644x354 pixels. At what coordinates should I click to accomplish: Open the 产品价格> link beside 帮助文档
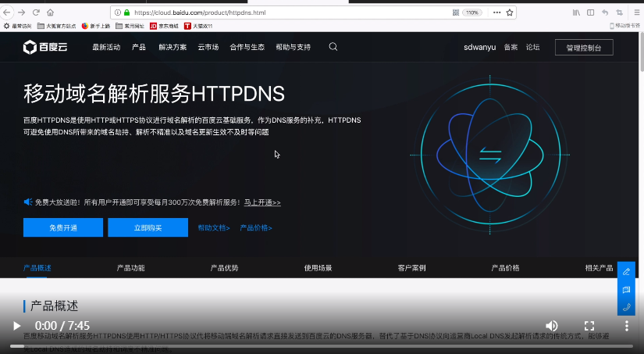256,227
